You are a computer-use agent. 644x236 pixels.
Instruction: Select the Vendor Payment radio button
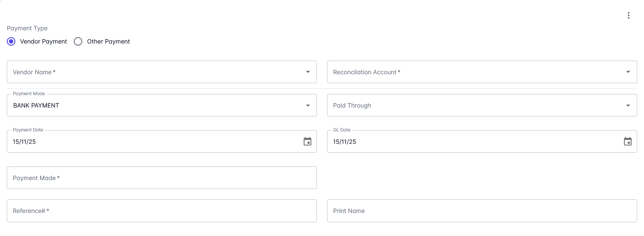[x=12, y=41]
